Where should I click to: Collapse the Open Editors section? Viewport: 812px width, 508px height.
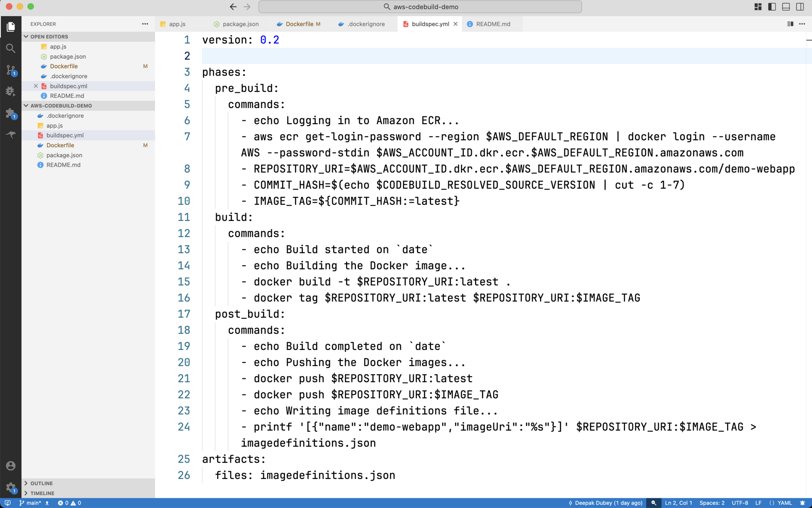point(49,37)
